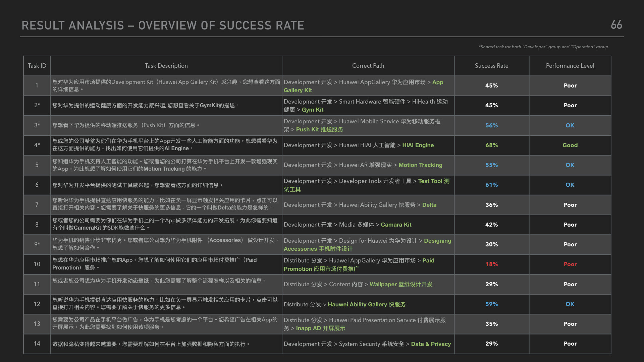Select the Wallpaper 壁纸设计开发 path
644x362 pixels.
click(401, 284)
